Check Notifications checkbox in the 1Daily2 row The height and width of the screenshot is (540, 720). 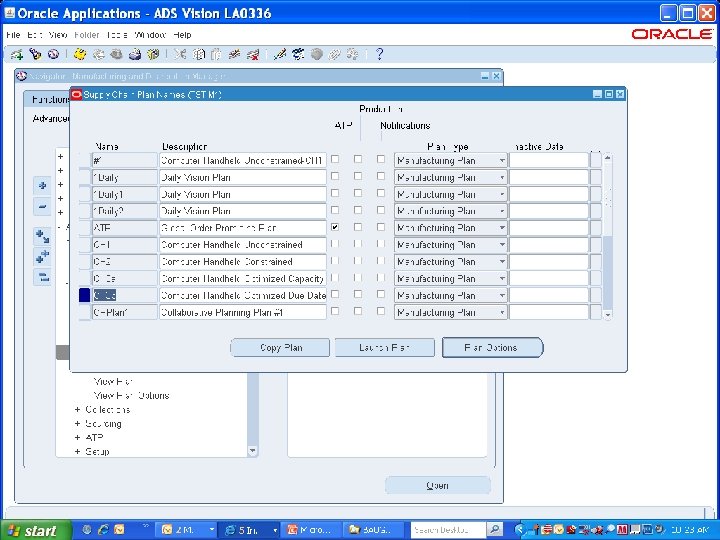tap(381, 210)
